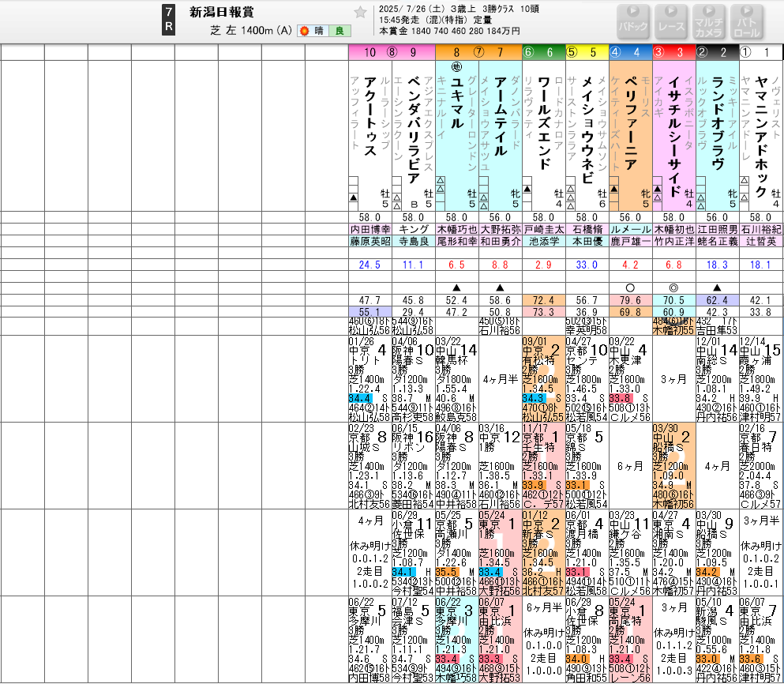Image resolution: width=784 pixels, height=684 pixels.
Task: Click the pink frame 8 number 10 header
Action: pyautogui.click(x=369, y=52)
